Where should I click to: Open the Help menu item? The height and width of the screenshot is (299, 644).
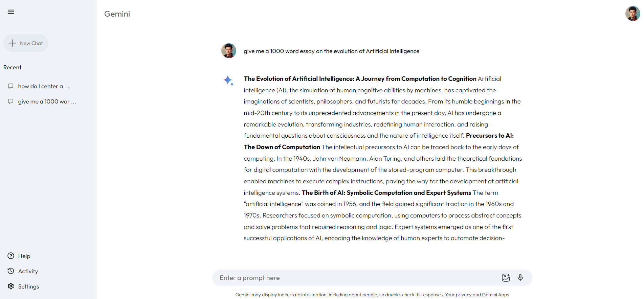(x=24, y=256)
